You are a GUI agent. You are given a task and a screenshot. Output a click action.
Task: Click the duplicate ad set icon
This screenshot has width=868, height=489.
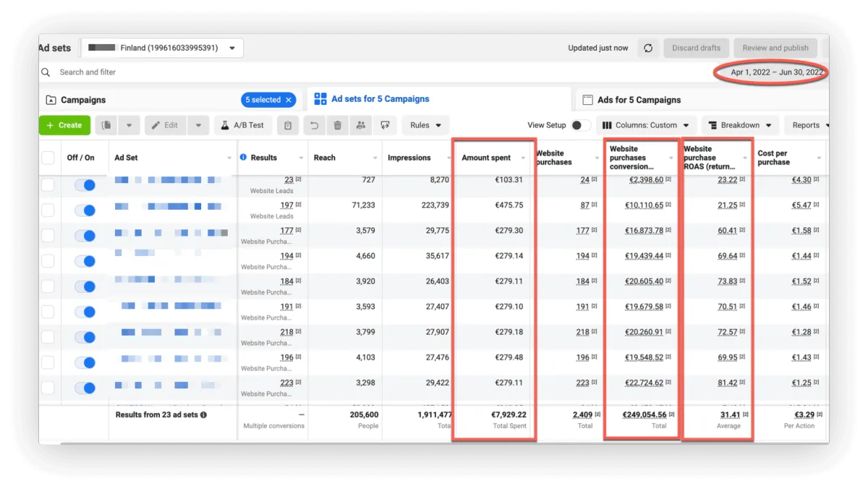(x=106, y=125)
